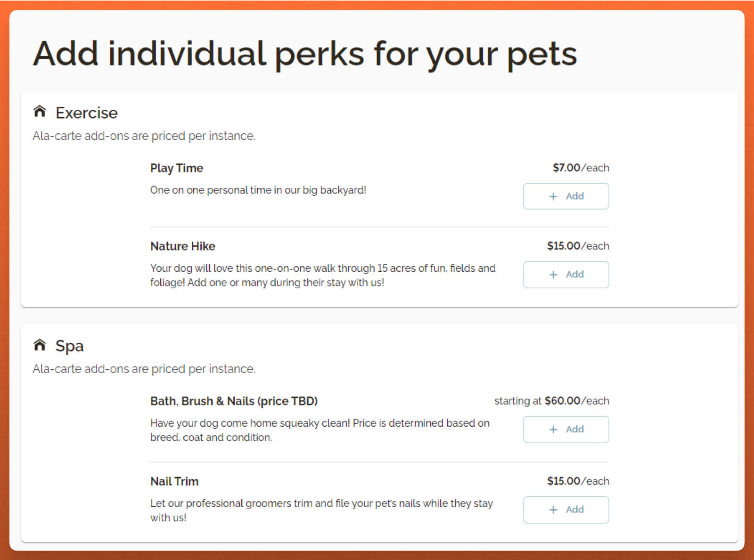Click the Nail Trim title
This screenshot has height=560, width=754.
tap(174, 481)
